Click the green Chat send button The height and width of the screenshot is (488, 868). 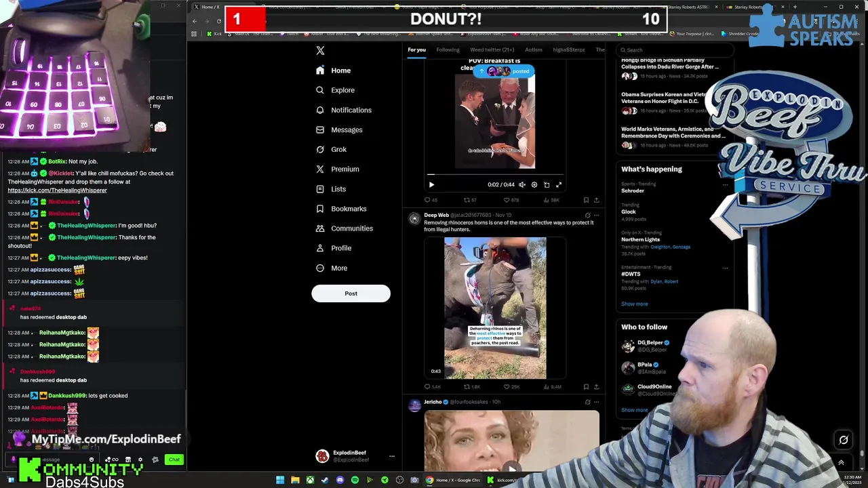(x=174, y=460)
